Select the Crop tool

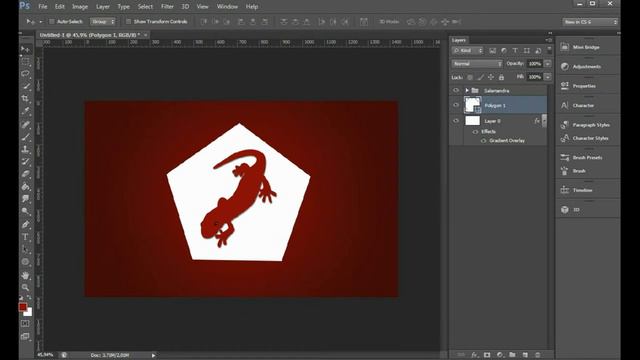click(x=25, y=99)
